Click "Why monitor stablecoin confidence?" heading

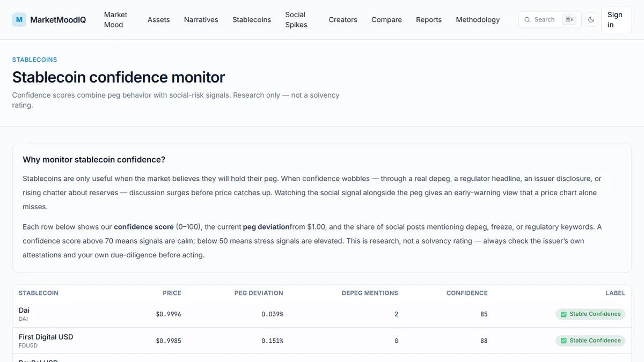tap(94, 160)
